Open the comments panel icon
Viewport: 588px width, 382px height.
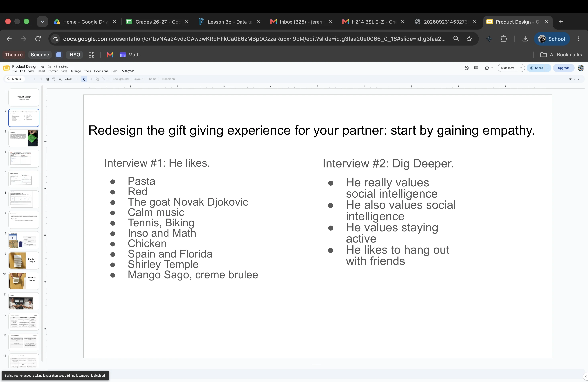476,68
